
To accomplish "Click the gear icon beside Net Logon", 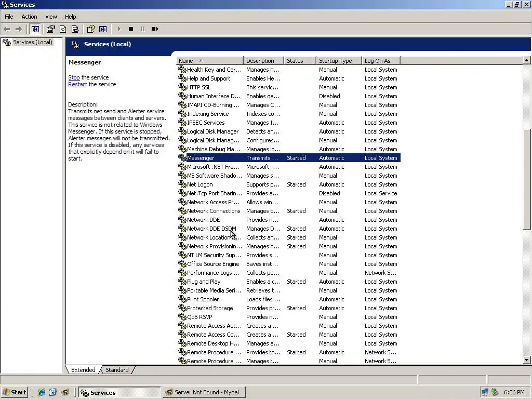I will (182, 184).
